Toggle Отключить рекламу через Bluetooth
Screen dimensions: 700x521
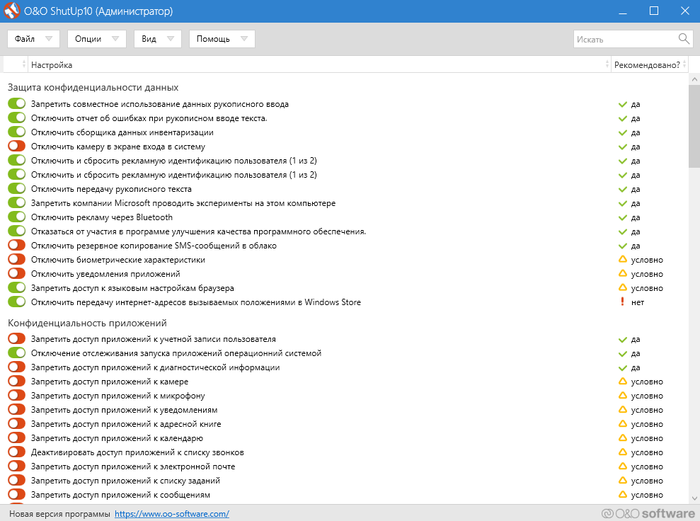pyautogui.click(x=17, y=217)
